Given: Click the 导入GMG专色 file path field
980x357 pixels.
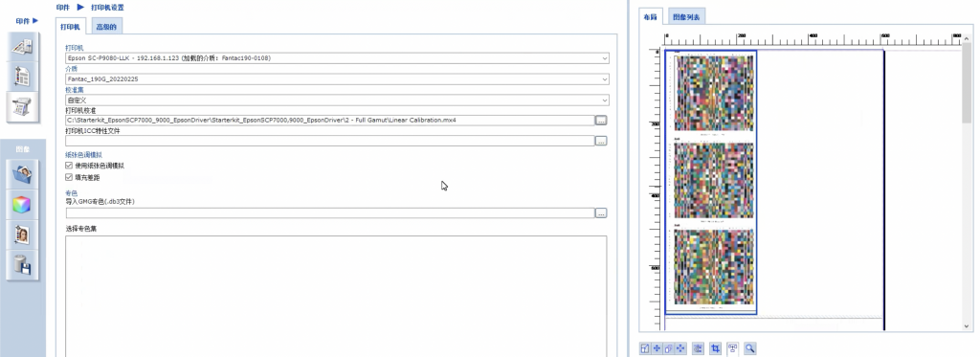Looking at the screenshot, I should coord(329,213).
